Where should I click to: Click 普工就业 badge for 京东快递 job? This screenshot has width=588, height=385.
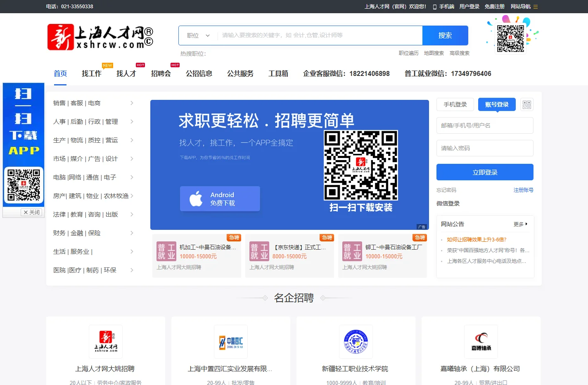coord(259,251)
